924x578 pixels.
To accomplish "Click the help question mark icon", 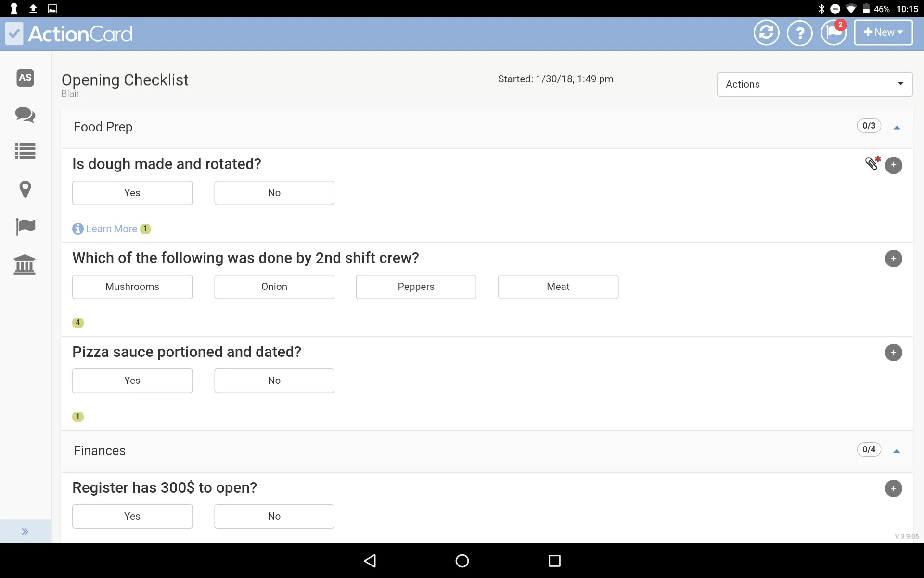I will [x=800, y=32].
